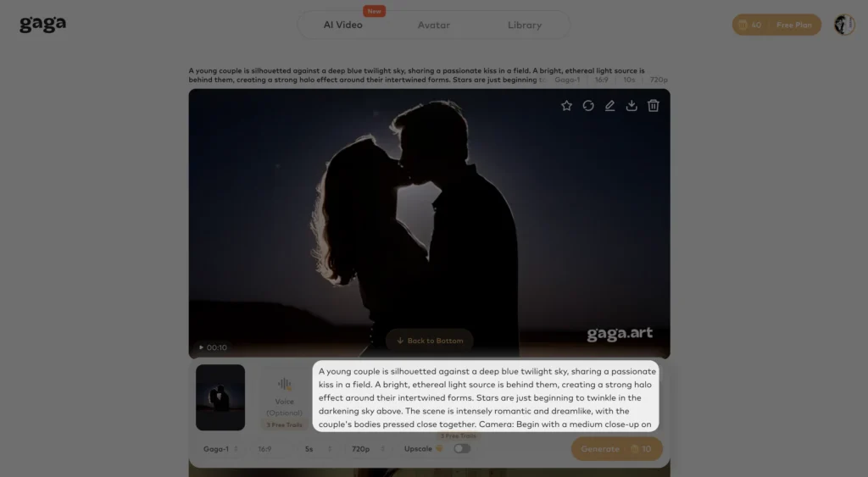Click the 720p label above the video
The image size is (868, 477).
pos(659,80)
